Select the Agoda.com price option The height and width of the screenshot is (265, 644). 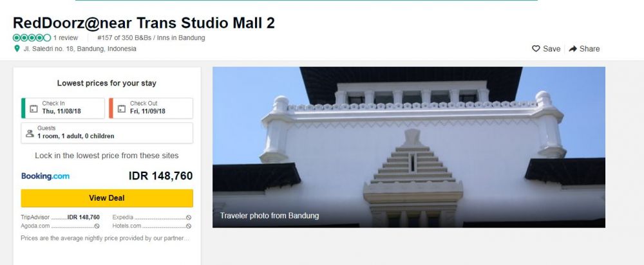(x=61, y=226)
